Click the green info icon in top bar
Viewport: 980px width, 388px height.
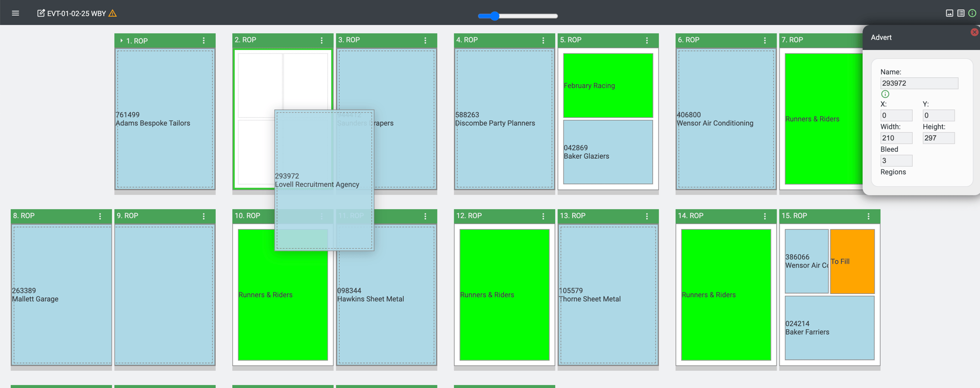(972, 13)
